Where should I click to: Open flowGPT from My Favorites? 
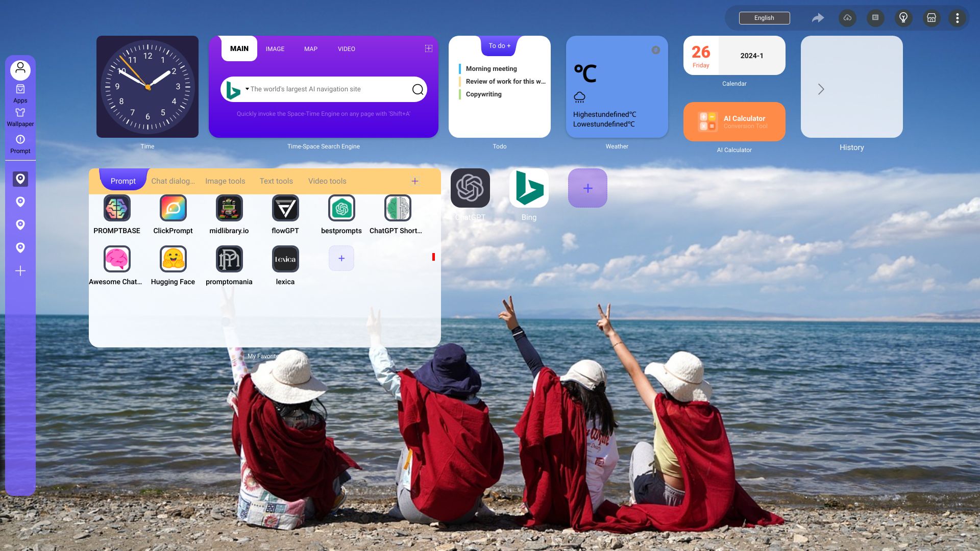pyautogui.click(x=285, y=208)
